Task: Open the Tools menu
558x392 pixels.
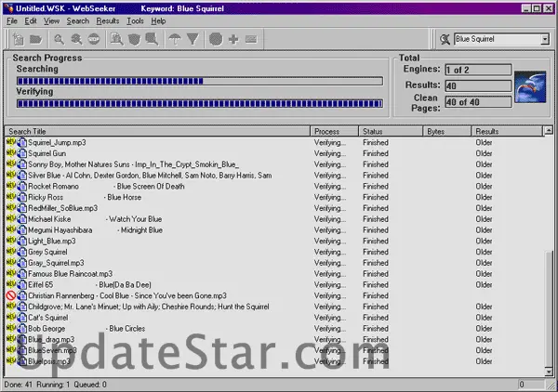Action: point(135,21)
